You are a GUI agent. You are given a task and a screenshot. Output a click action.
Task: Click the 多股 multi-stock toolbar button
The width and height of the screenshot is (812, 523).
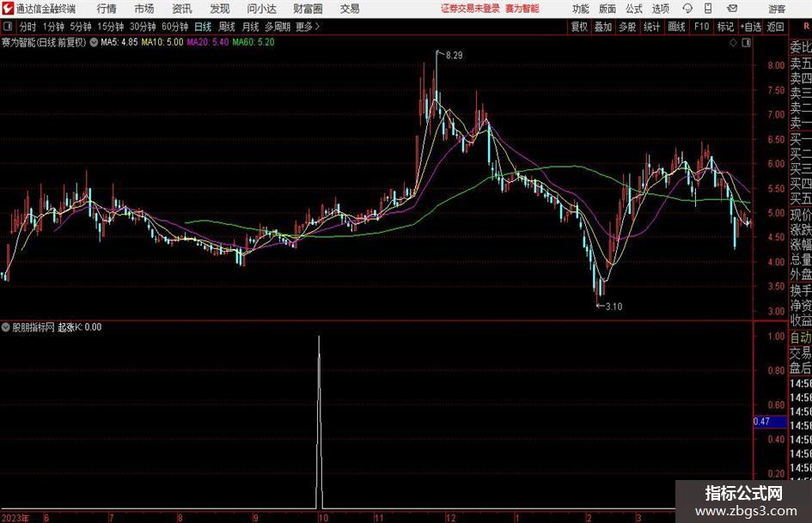click(x=627, y=27)
